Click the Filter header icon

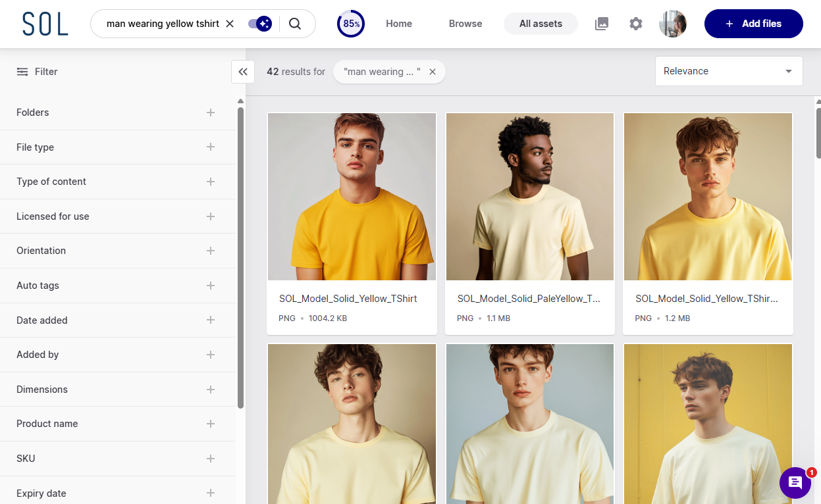(22, 72)
